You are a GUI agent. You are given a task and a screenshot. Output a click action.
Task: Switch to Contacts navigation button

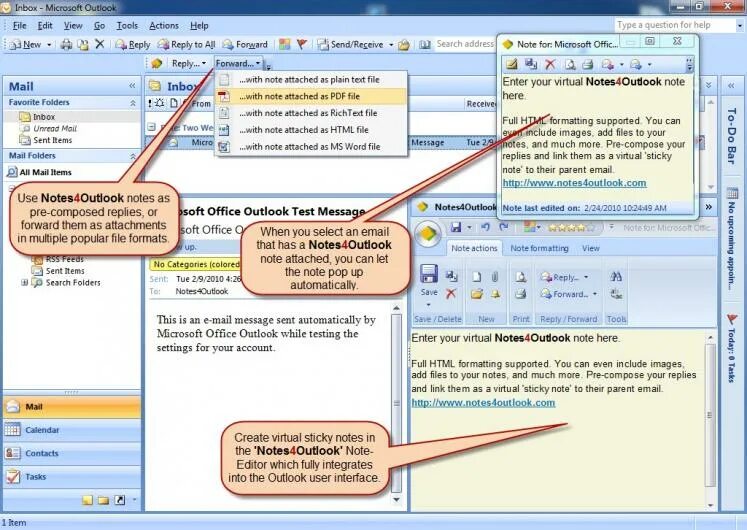(72, 453)
